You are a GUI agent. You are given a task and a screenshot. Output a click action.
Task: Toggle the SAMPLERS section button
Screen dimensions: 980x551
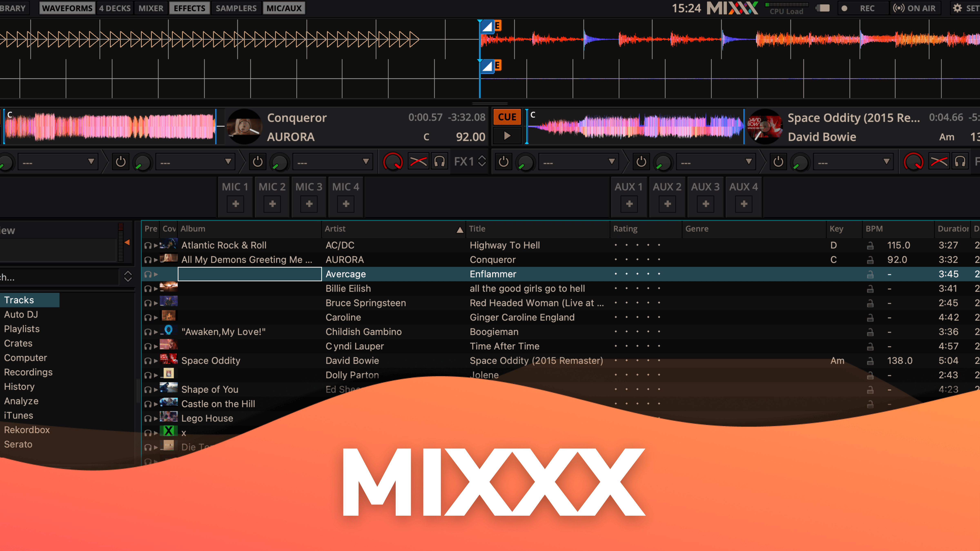click(236, 8)
